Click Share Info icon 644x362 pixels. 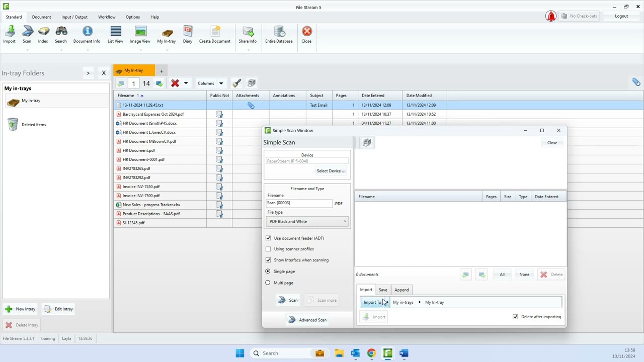(248, 35)
